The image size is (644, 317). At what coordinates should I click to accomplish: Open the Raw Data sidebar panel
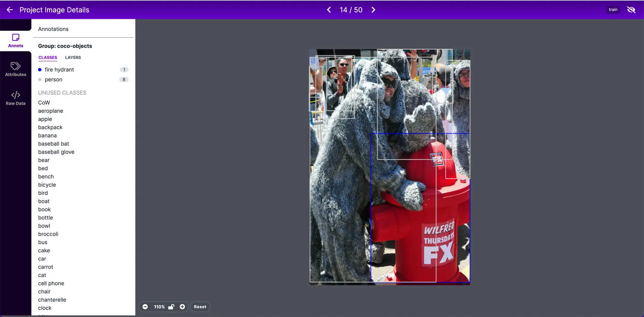click(15, 98)
